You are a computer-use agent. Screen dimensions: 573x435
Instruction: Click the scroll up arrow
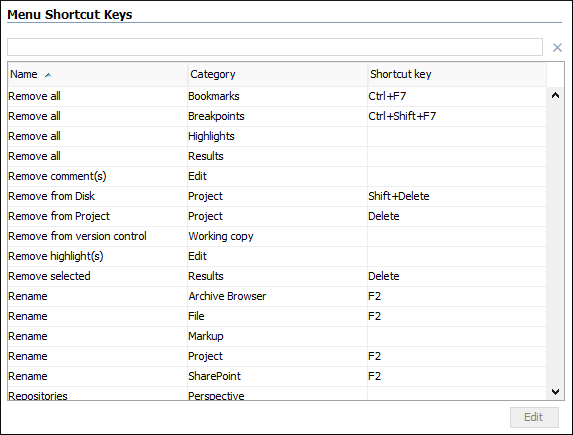(x=555, y=95)
